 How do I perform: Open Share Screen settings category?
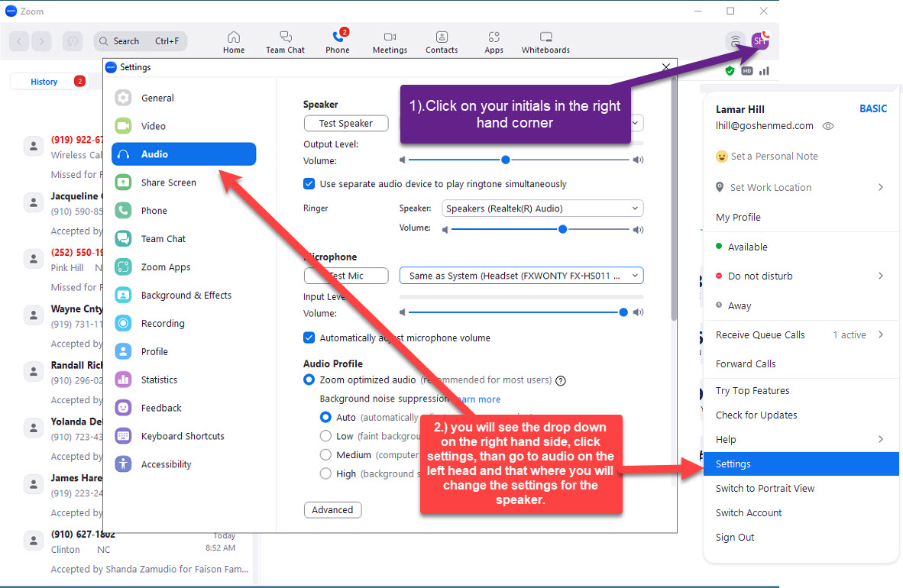[x=183, y=183]
